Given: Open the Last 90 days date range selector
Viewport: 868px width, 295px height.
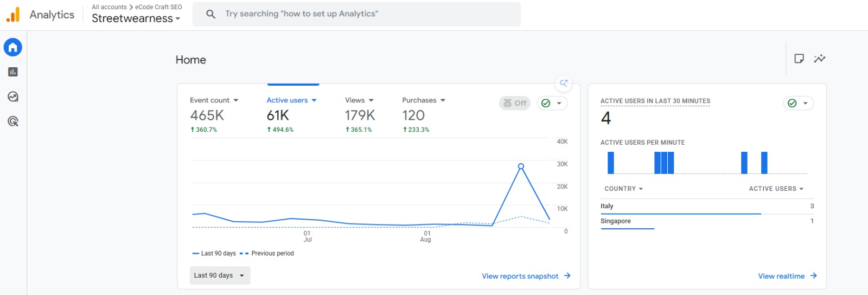Looking at the screenshot, I should coord(220,275).
